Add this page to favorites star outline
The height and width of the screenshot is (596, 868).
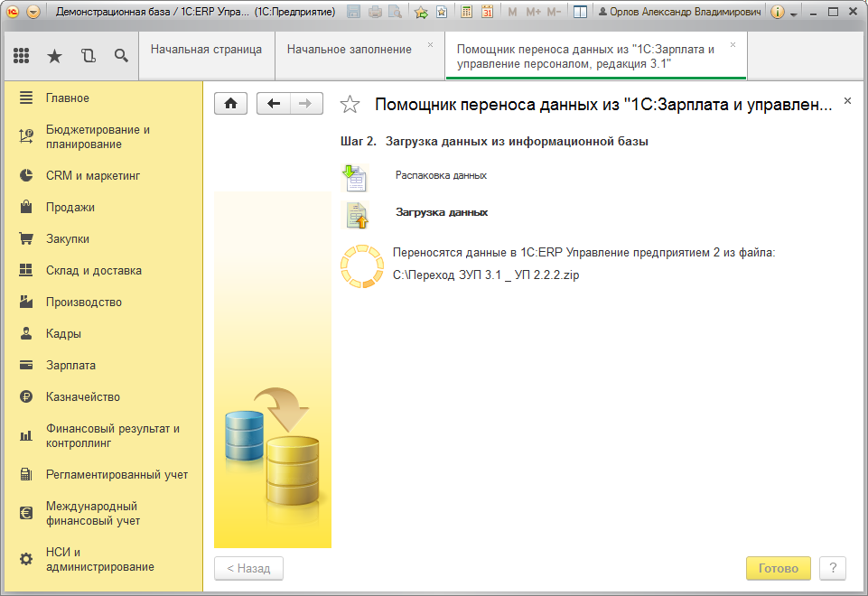coord(350,105)
